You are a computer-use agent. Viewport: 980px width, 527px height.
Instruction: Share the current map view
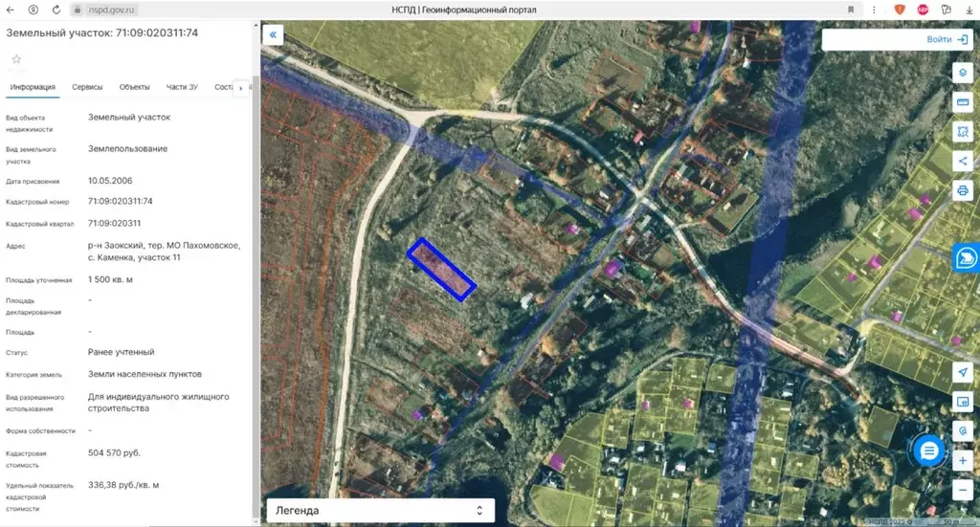(x=963, y=161)
